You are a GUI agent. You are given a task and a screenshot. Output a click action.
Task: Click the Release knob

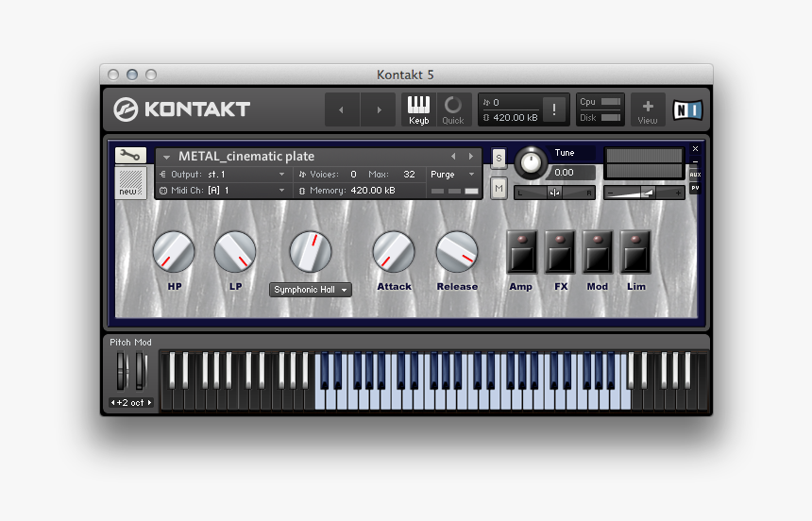point(457,252)
